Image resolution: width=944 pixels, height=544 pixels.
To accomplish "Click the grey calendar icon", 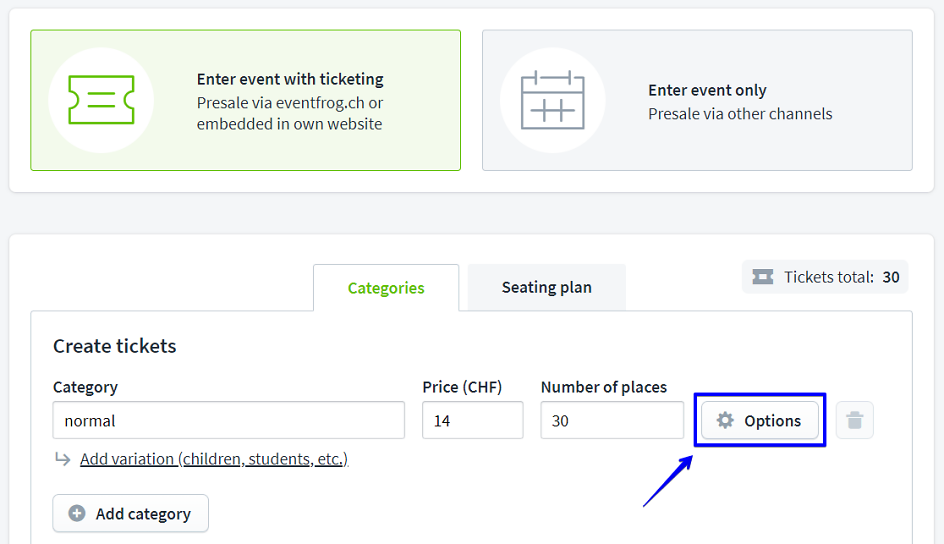I will click(x=552, y=100).
